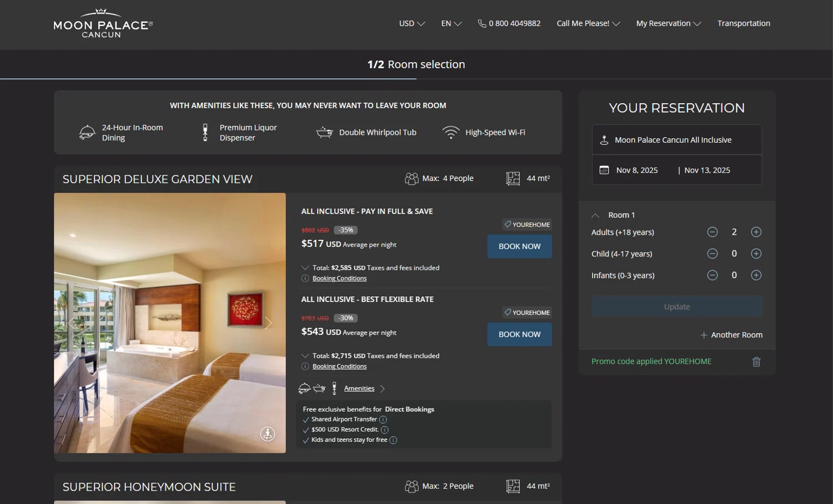Open the EN language dropdown
Viewport: 833px width, 504px height.
coord(451,23)
